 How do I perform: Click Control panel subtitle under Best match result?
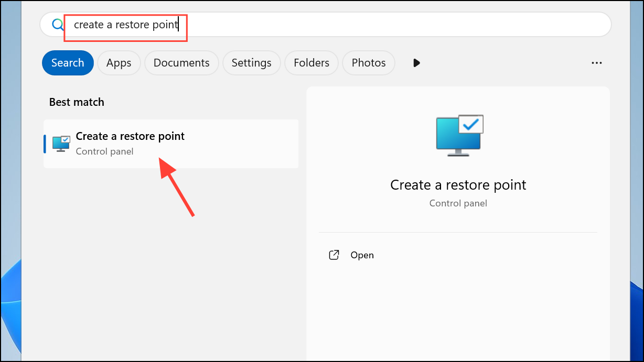(104, 151)
